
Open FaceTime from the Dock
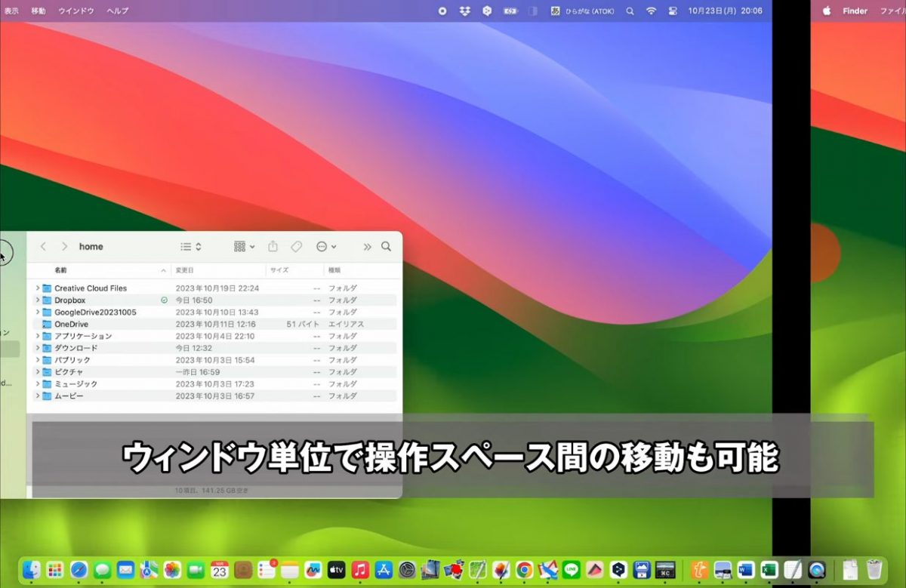(196, 569)
